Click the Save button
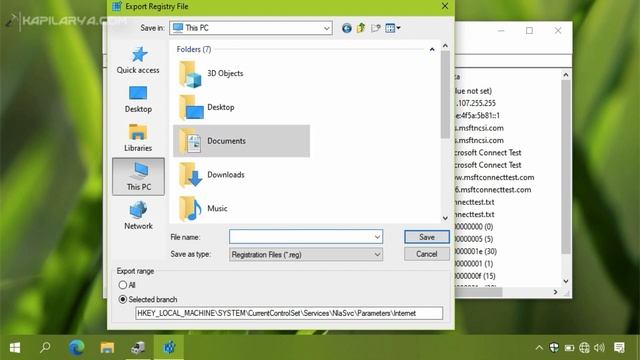Screen dimensions: 640x360 427,237
